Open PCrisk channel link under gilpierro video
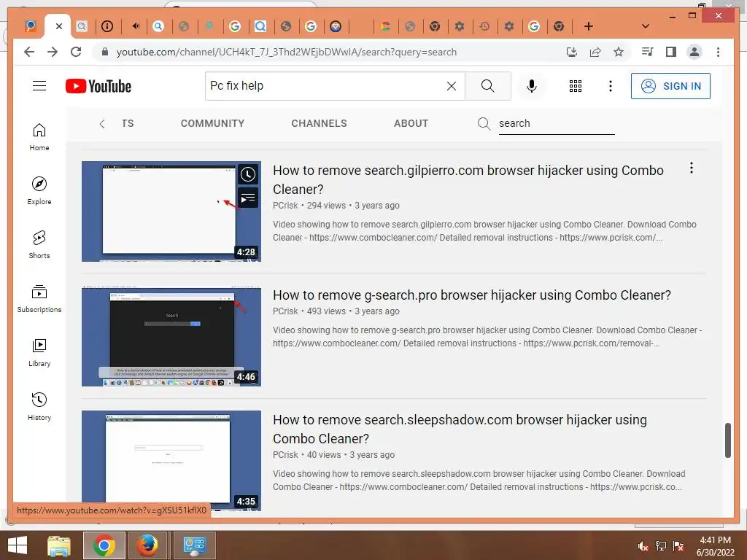747x560 pixels. pos(285,205)
